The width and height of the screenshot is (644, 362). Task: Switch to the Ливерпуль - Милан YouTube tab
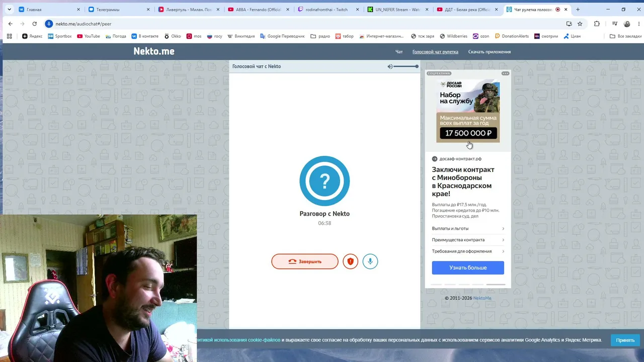[189, 10]
